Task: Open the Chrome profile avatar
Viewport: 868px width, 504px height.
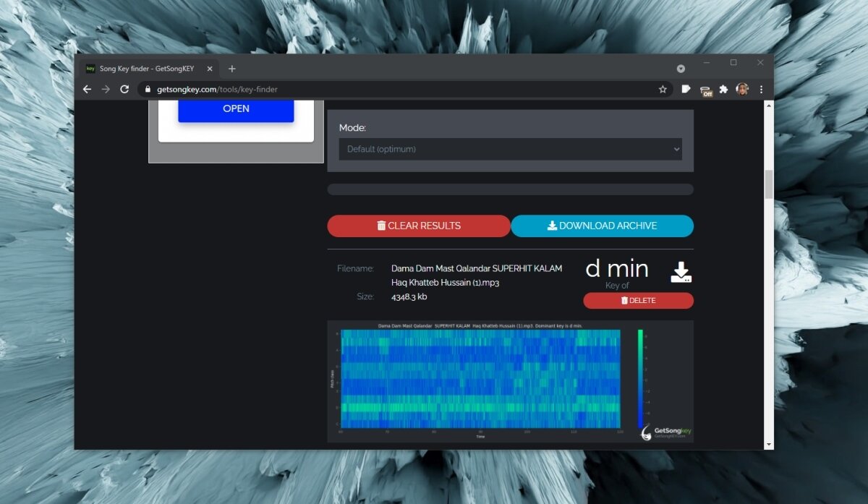Action: pyautogui.click(x=742, y=89)
